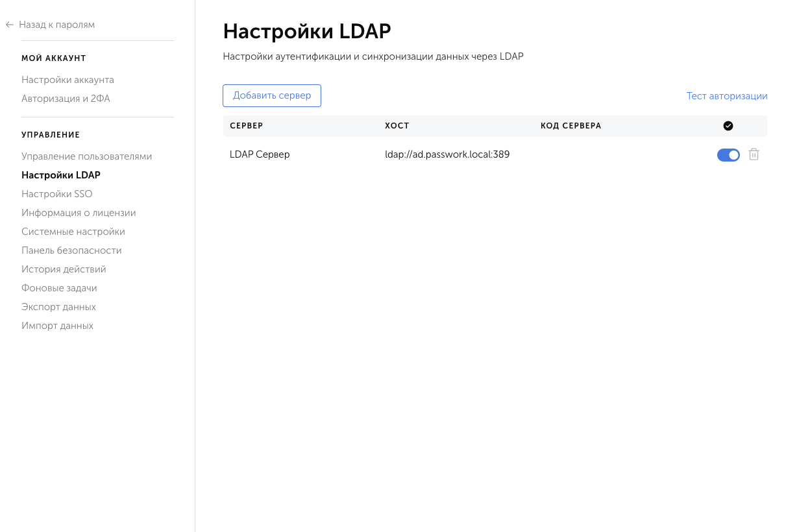
Task: Click the trash icon to delete LDAP Сервер
Action: [754, 154]
